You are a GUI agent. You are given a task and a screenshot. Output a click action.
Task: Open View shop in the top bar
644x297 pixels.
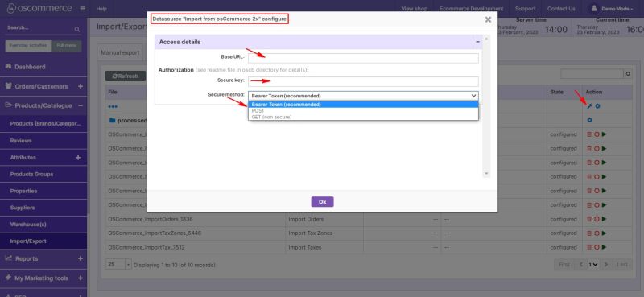[414, 9]
